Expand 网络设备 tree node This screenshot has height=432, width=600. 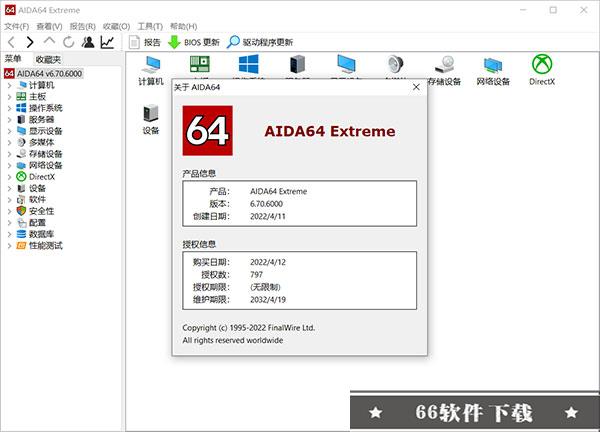click(x=10, y=166)
